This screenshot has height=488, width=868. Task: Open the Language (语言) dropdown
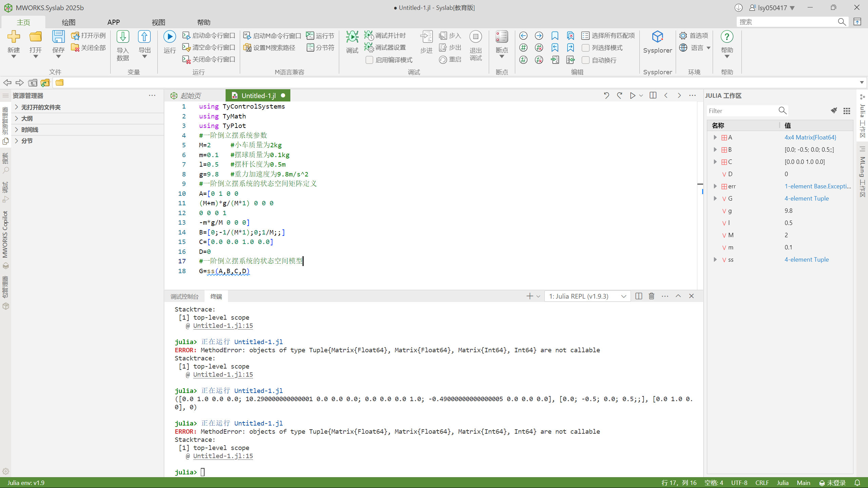pos(709,48)
